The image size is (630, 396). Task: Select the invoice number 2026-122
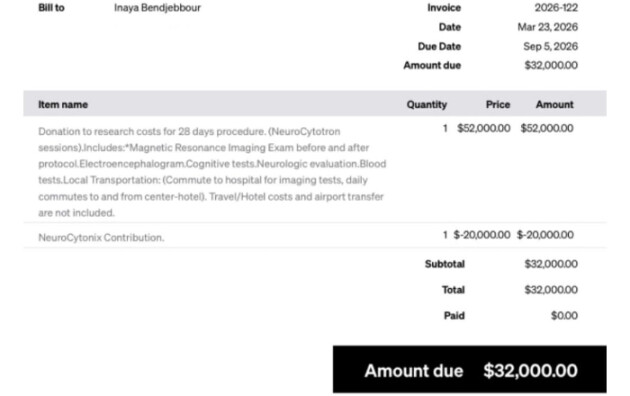pos(556,8)
